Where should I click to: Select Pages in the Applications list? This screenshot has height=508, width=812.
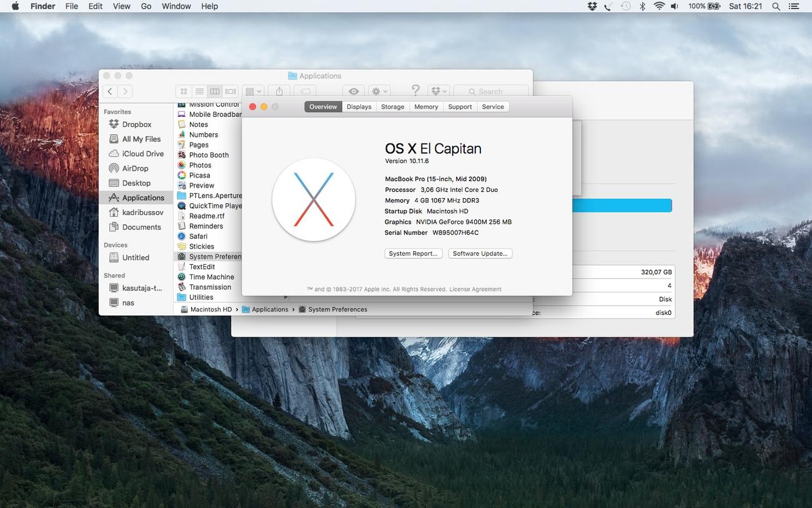[199, 145]
